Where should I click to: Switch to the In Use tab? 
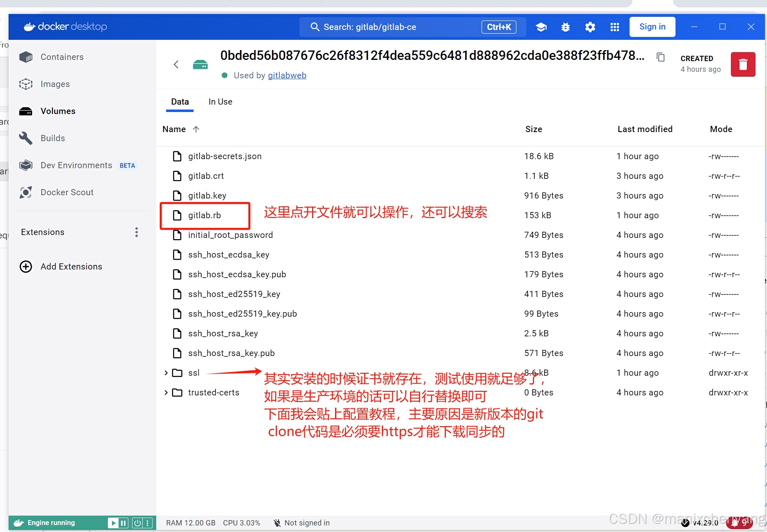(x=220, y=102)
